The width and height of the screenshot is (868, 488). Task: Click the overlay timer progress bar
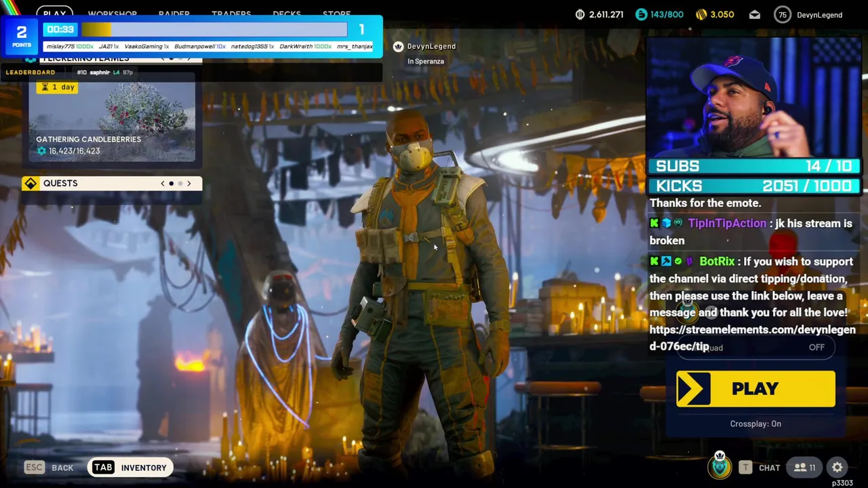(214, 29)
